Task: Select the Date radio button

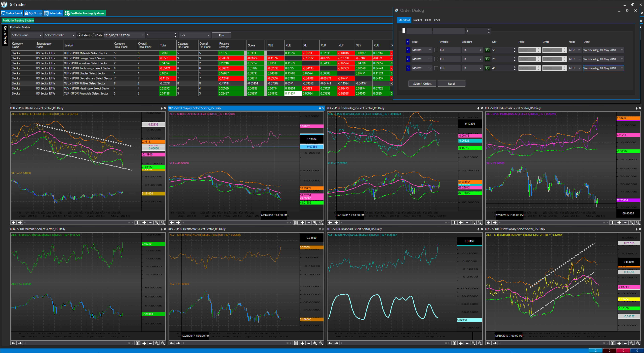Action: 94,35
